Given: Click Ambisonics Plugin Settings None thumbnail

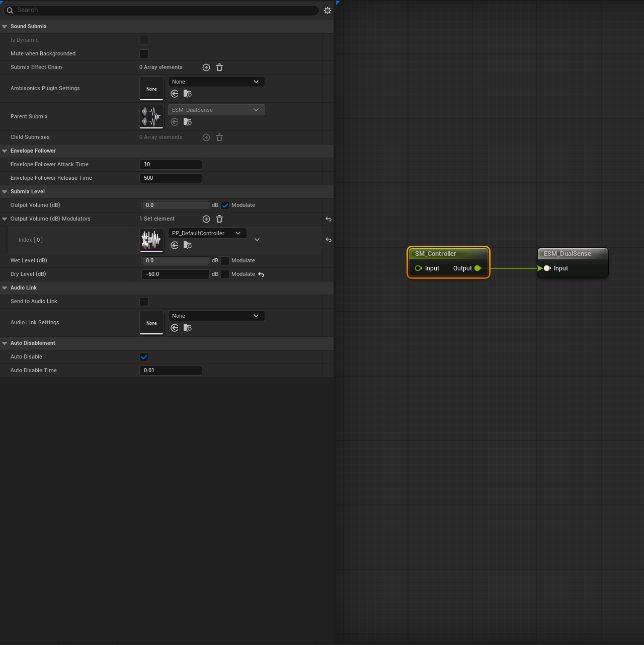Looking at the screenshot, I should 151,89.
